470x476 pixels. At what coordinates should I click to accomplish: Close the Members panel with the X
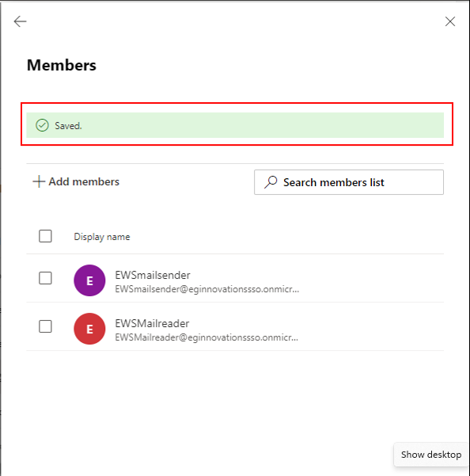pos(450,21)
